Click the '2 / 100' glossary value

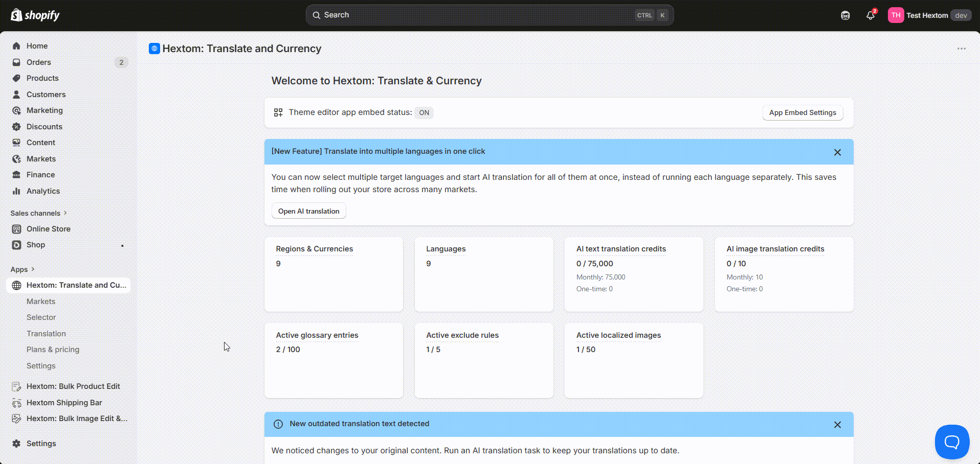(x=288, y=350)
